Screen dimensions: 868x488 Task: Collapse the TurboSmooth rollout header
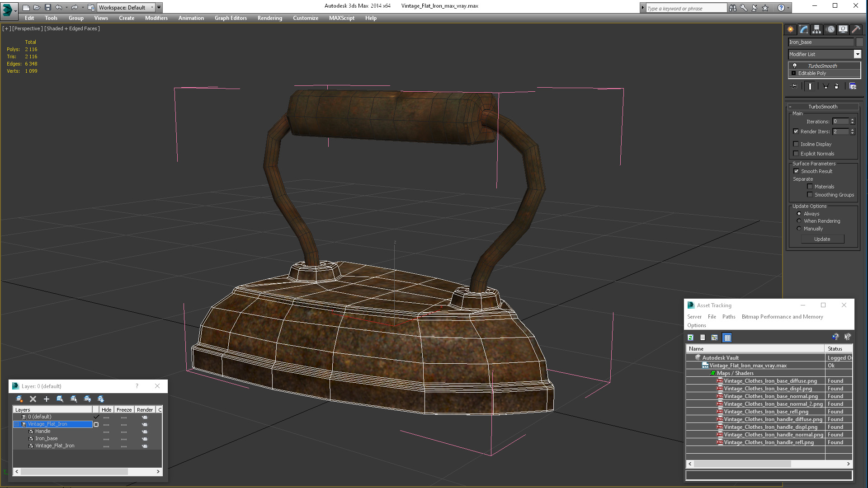(x=822, y=107)
